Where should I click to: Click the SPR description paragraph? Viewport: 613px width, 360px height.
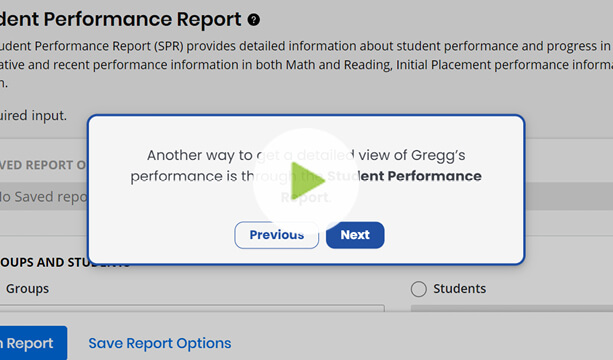(306, 64)
